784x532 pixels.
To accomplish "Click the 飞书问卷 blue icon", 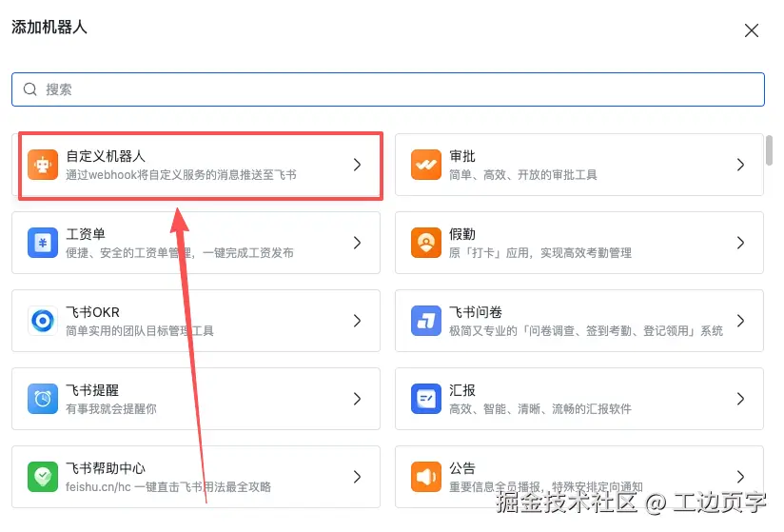I will [426, 321].
